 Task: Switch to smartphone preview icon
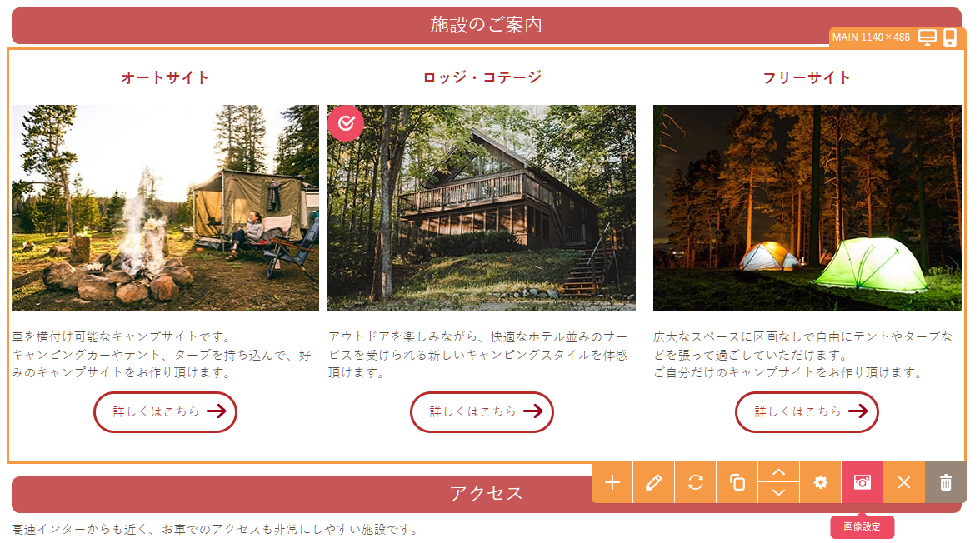[950, 37]
